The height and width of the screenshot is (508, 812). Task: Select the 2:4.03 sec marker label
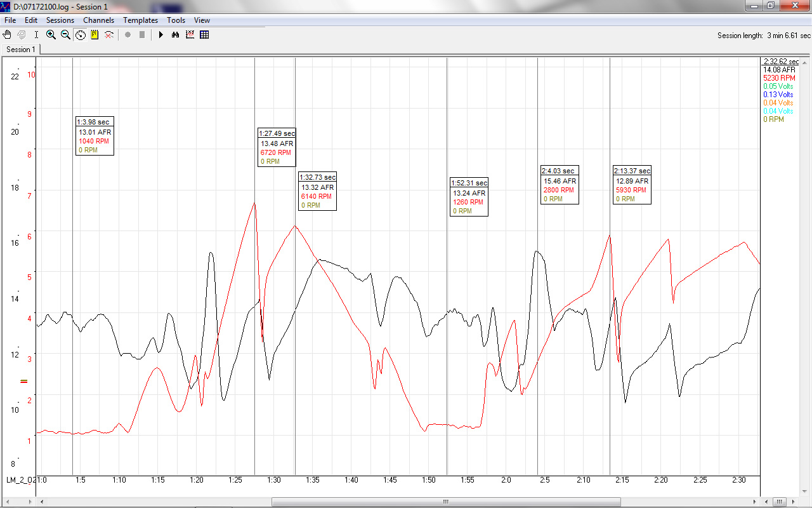tap(560, 171)
